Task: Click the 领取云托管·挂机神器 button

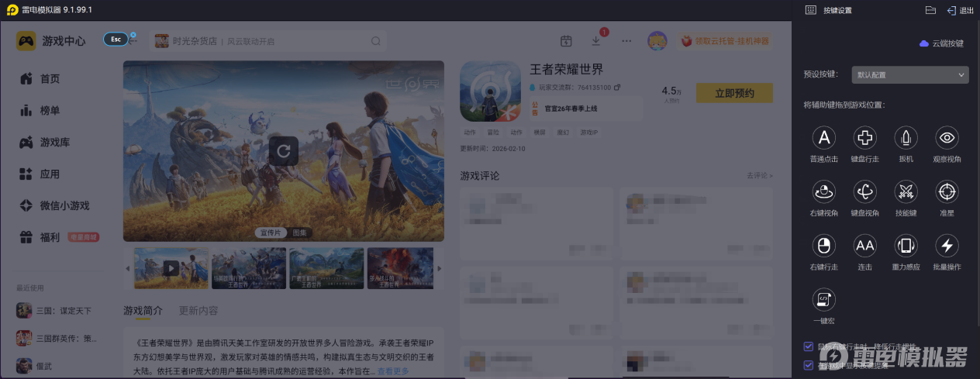Action: point(725,41)
